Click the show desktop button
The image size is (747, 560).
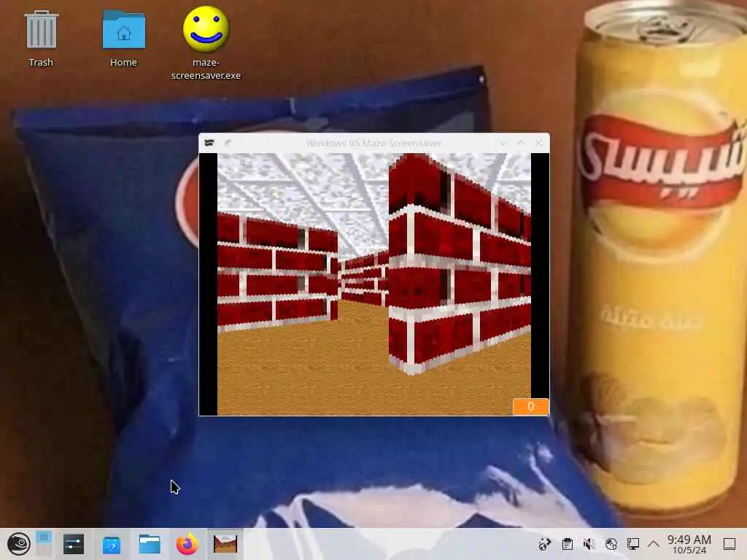729,544
